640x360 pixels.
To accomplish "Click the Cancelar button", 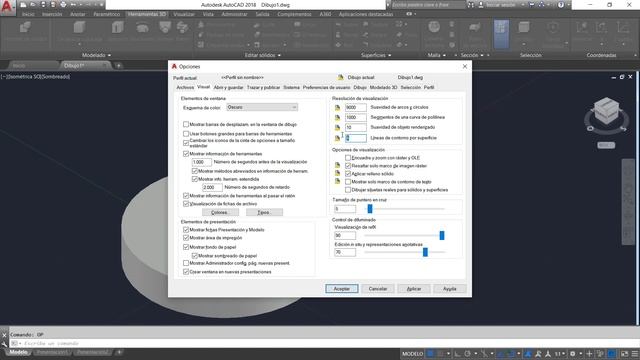I will tap(378, 289).
